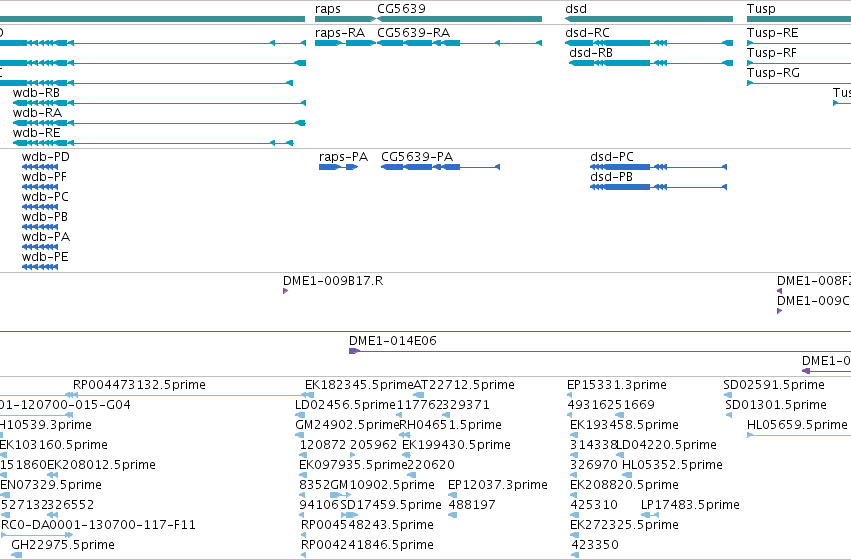This screenshot has width=851, height=560.
Task: Click the Tusp gene name label
Action: coord(761,9)
